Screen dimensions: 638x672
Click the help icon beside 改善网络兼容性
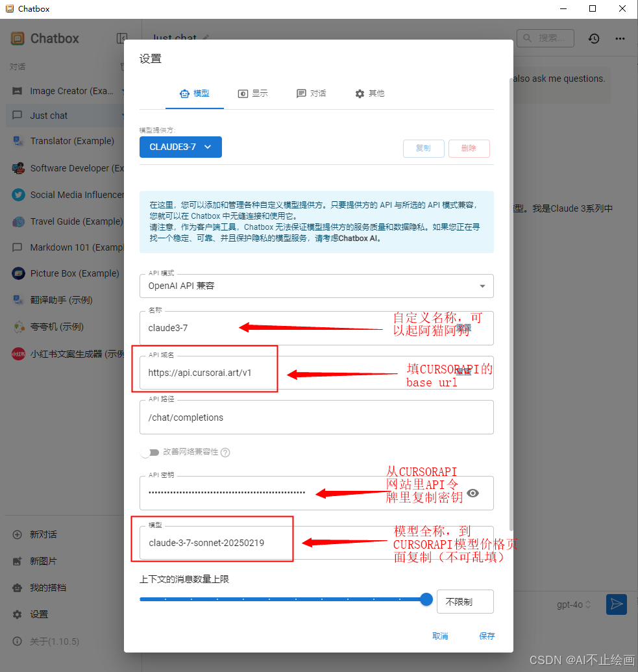click(225, 452)
